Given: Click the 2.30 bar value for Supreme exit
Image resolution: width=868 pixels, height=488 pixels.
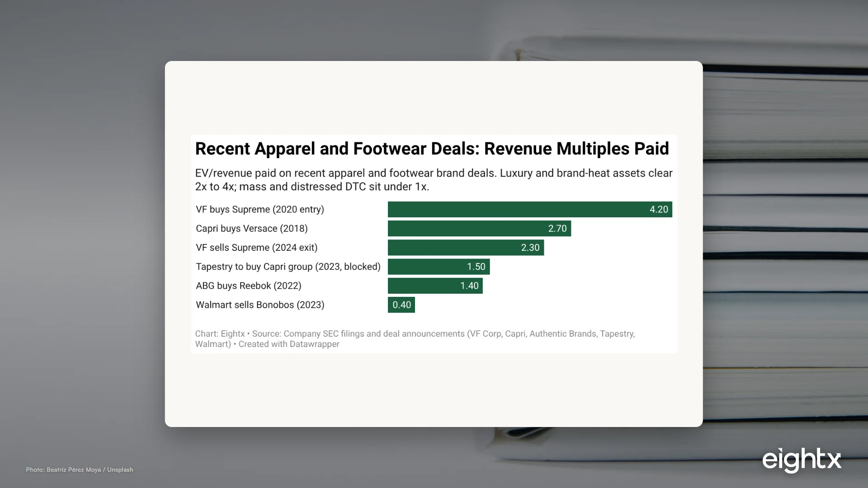Looking at the screenshot, I should tap(530, 248).
